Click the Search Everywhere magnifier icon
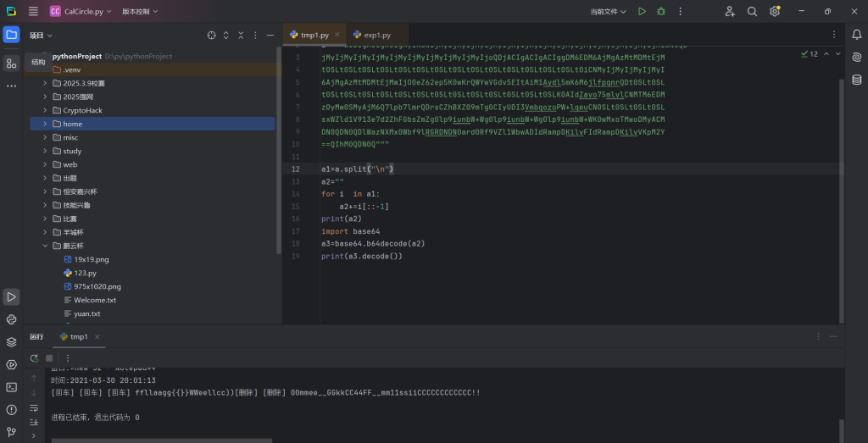The height and width of the screenshot is (443, 868). pyautogui.click(x=752, y=12)
